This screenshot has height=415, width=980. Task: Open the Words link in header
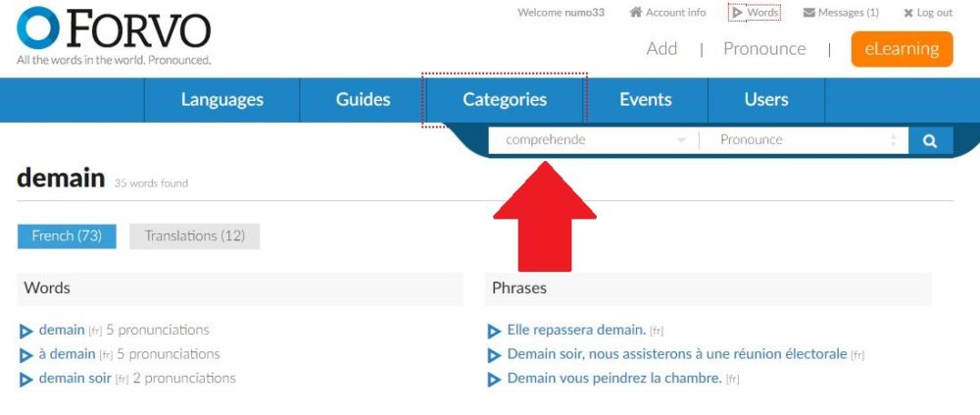(x=755, y=13)
